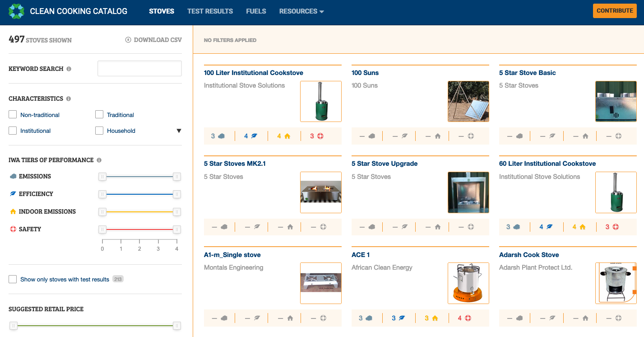Click the 100 Suns stove thumbnail image
644x337 pixels.
tap(468, 101)
